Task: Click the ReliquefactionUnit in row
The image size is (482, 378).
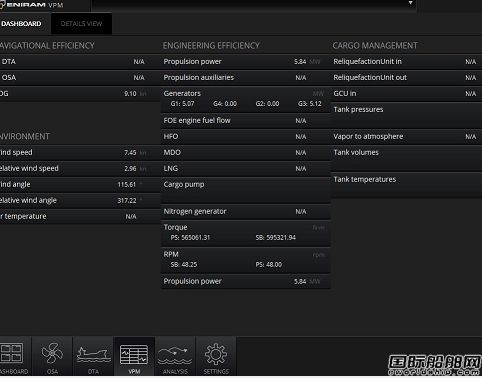Action: pos(406,62)
